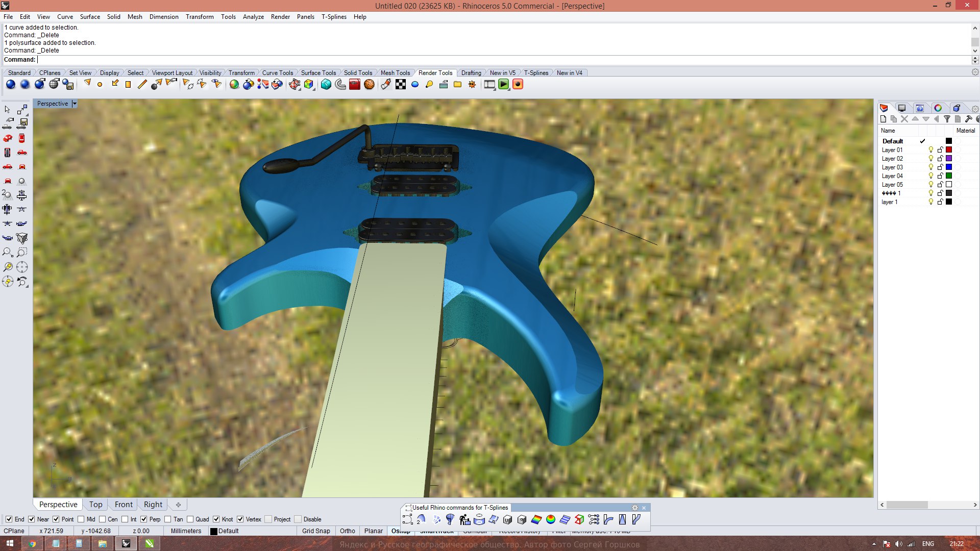Open the layer tools hammer icon
The height and width of the screenshot is (551, 980).
click(968, 119)
